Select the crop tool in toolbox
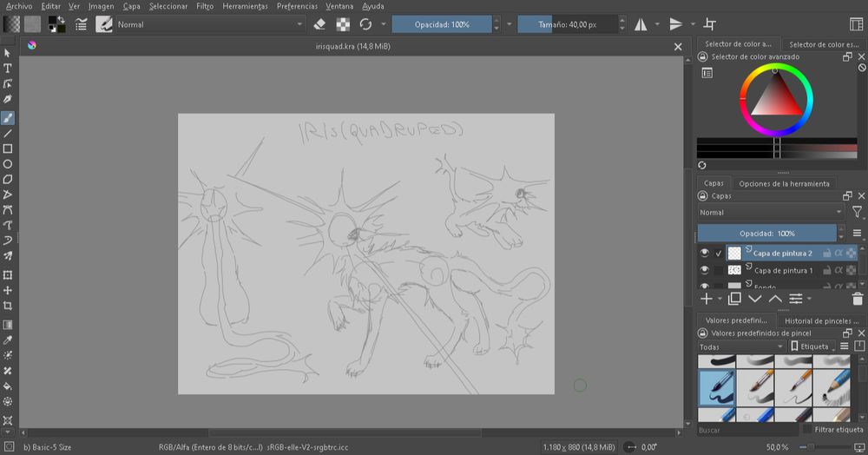Image resolution: width=868 pixels, height=455 pixels. [x=8, y=306]
